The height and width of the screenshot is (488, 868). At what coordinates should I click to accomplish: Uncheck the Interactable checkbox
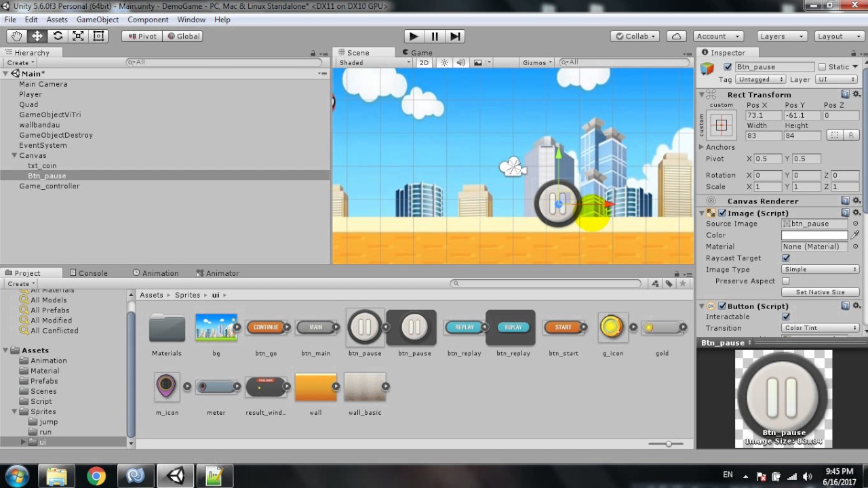786,317
